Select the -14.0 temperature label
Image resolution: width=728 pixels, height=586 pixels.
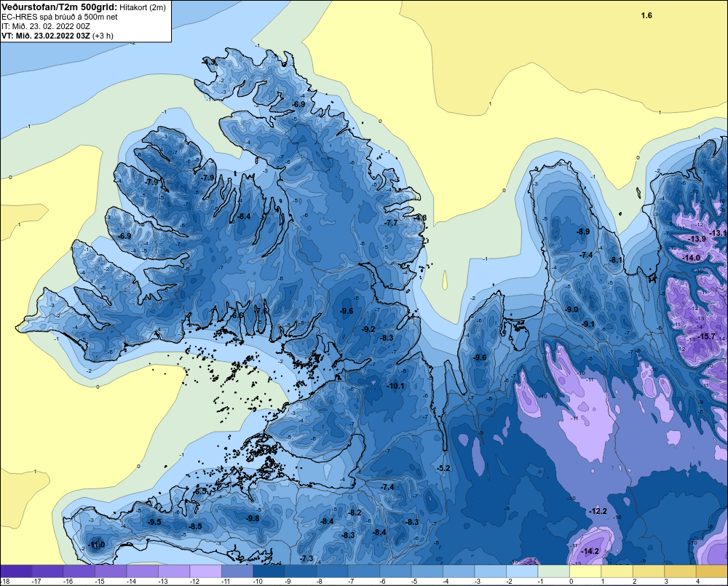[692, 258]
